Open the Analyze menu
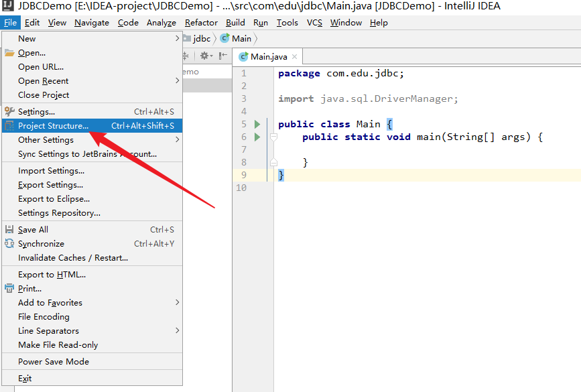 pos(162,23)
